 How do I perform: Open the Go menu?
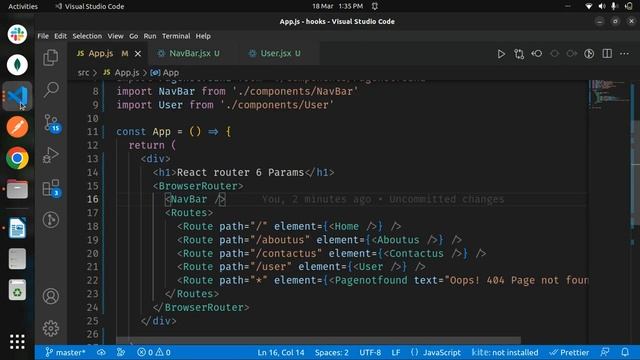click(x=133, y=36)
